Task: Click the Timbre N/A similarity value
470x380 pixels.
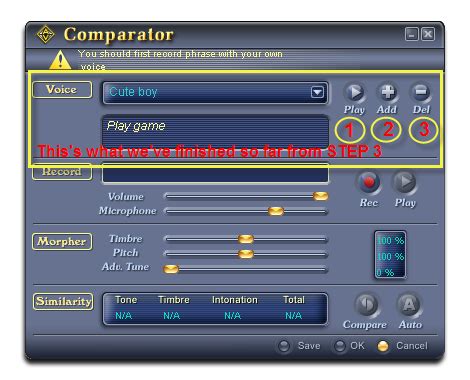Action: (x=171, y=315)
